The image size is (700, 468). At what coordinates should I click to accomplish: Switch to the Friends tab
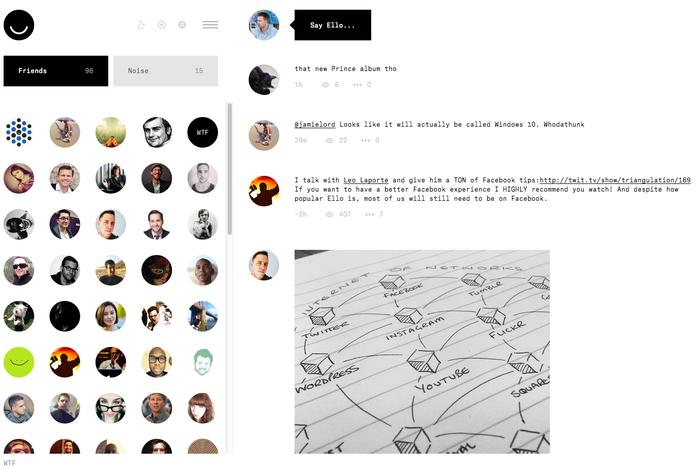pyautogui.click(x=56, y=71)
